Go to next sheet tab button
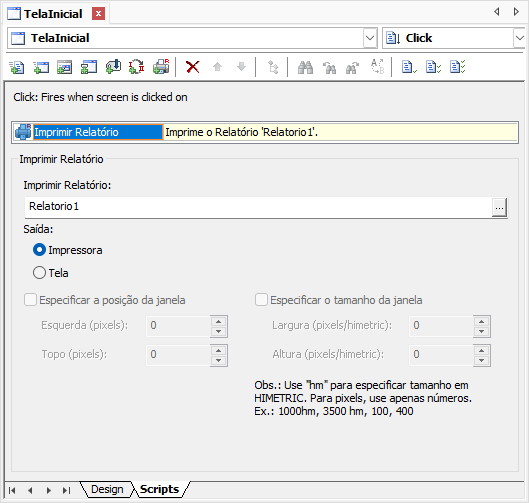The width and height of the screenshot is (529, 503). click(49, 490)
